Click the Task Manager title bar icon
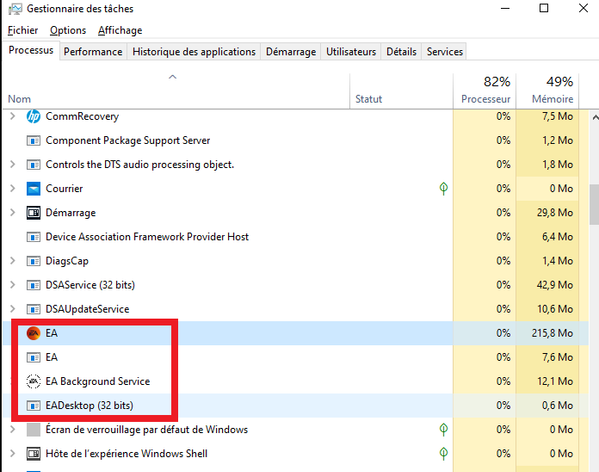599x472 pixels. (x=15, y=8)
